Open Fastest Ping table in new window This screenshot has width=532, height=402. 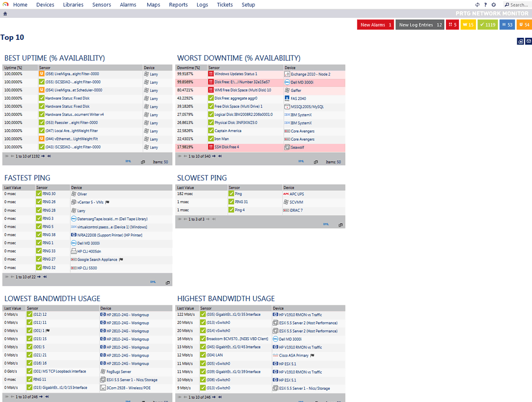coord(168,283)
